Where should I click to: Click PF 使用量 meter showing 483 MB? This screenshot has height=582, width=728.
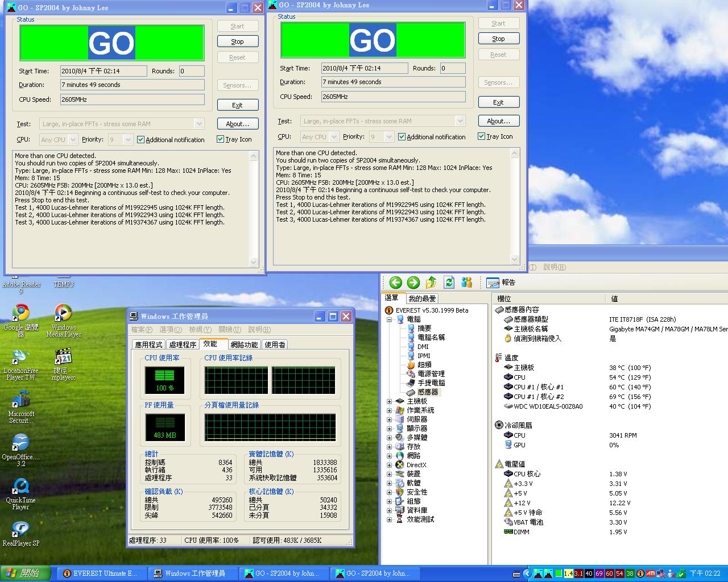tap(164, 428)
